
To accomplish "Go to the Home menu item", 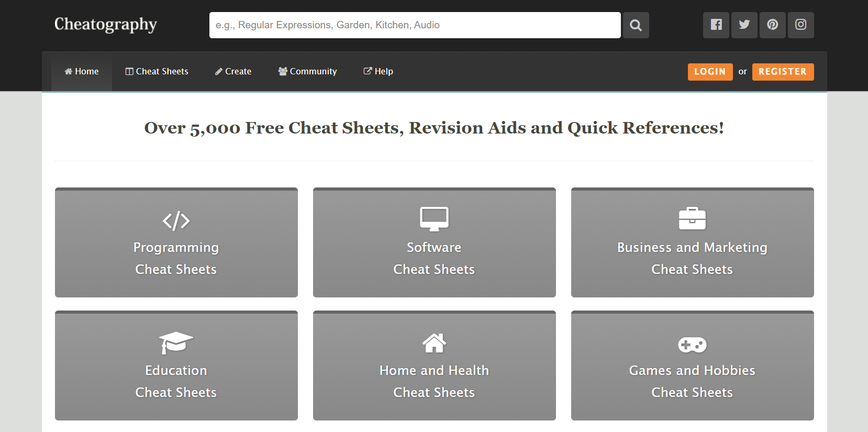I will tap(82, 71).
